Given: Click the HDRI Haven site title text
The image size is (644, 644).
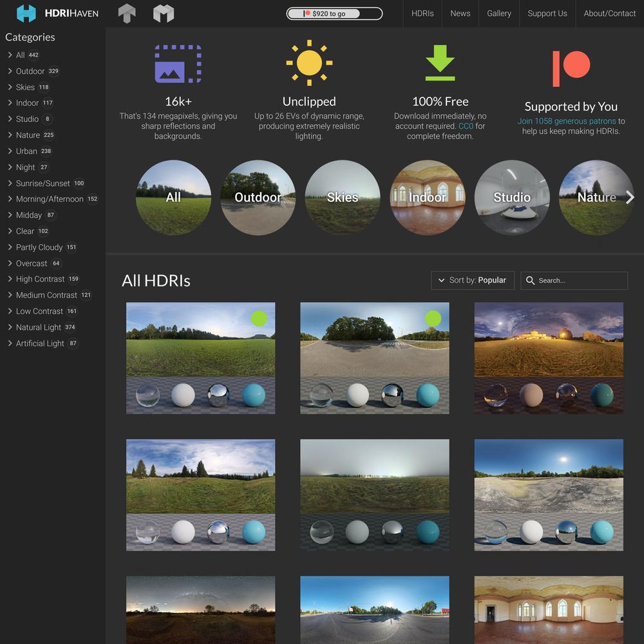Looking at the screenshot, I should point(71,14).
